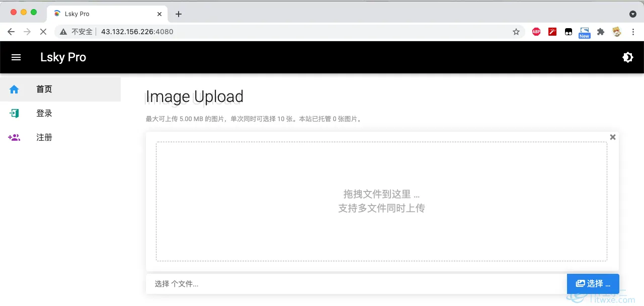Click the drag-and-drop upload area

(381, 201)
